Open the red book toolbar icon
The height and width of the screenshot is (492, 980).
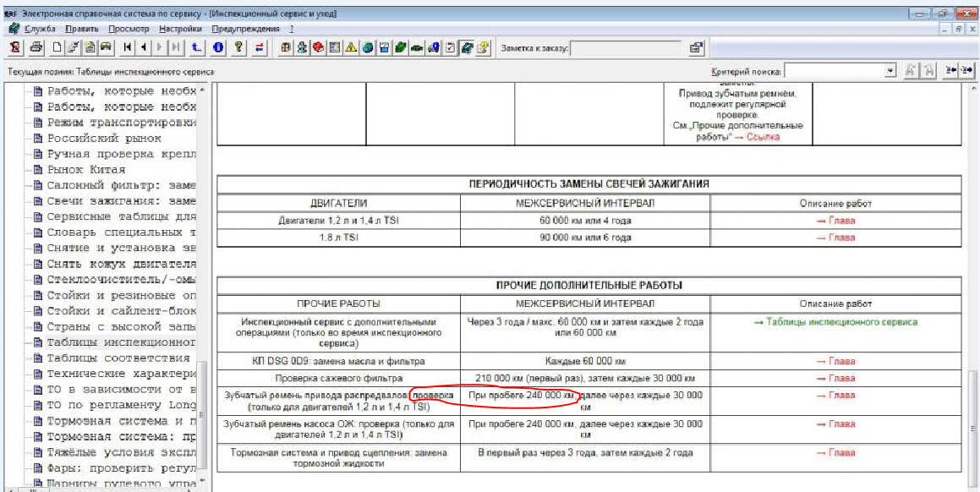point(317,48)
